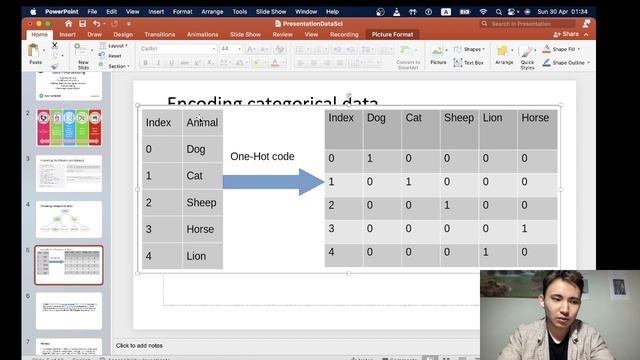Click the user account icon near search

pos(587,24)
